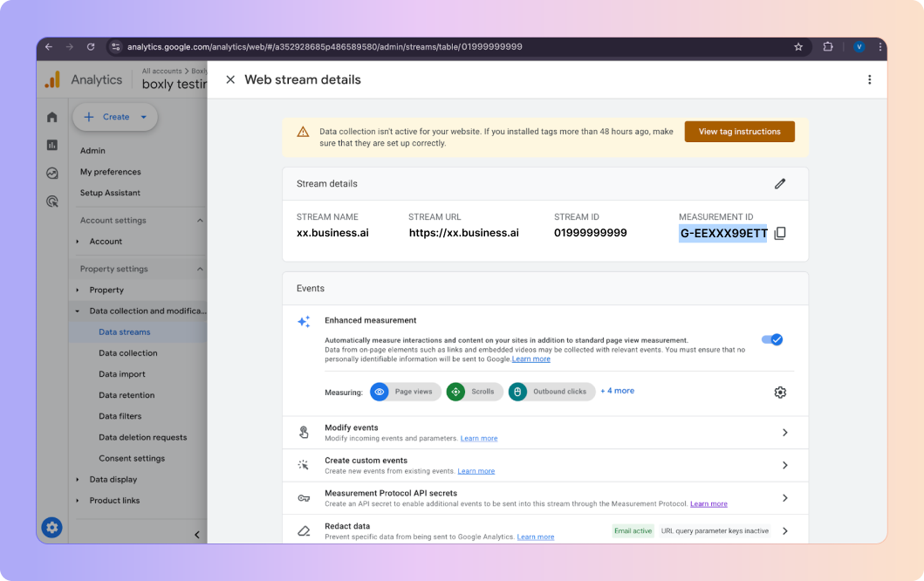Open the Create dropdown button

(x=115, y=117)
